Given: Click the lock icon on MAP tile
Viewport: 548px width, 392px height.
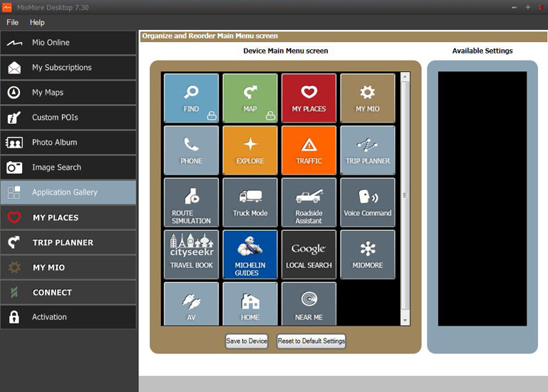Looking at the screenshot, I should (270, 115).
